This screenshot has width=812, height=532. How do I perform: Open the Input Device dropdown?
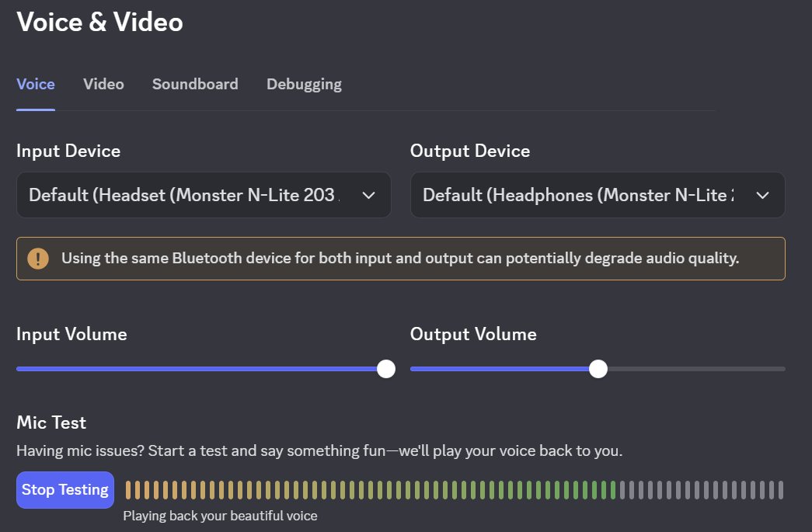(x=204, y=195)
